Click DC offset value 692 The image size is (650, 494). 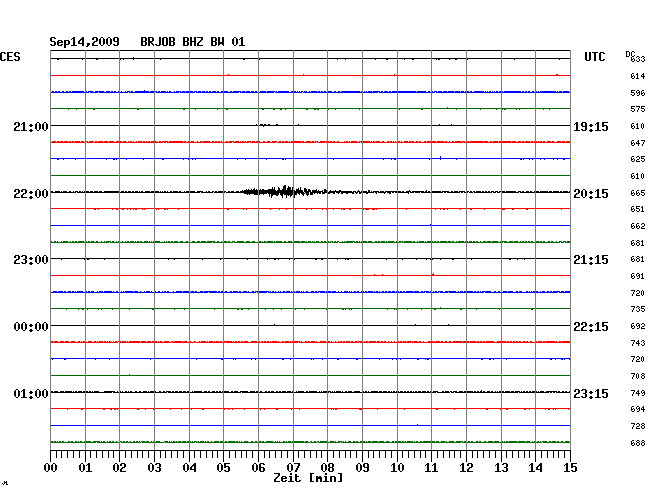pyautogui.click(x=638, y=326)
